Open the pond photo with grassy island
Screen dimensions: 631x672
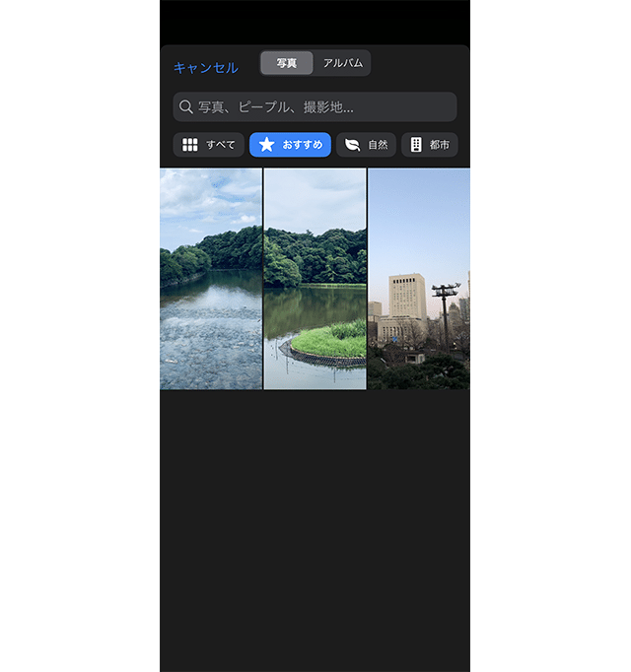coord(315,279)
